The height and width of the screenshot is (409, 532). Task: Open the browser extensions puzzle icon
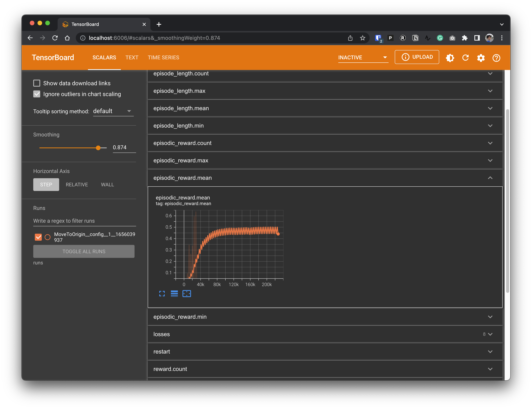pyautogui.click(x=465, y=38)
